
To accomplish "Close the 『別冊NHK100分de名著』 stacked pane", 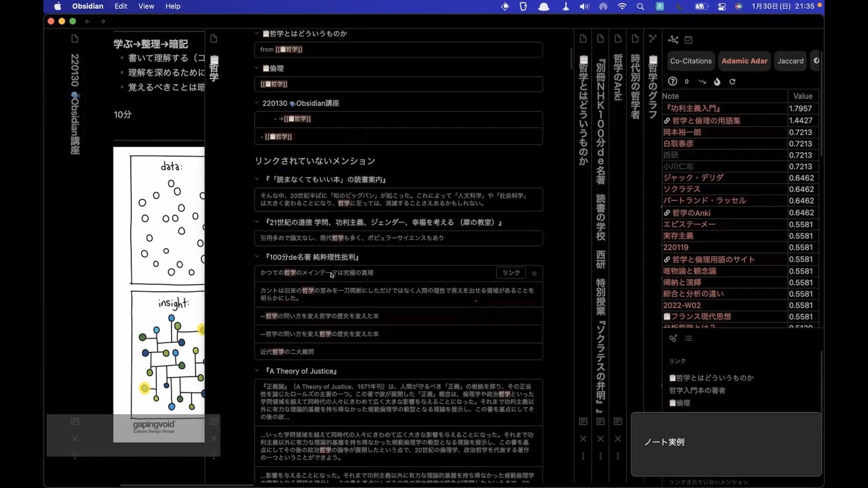I will coord(600,439).
